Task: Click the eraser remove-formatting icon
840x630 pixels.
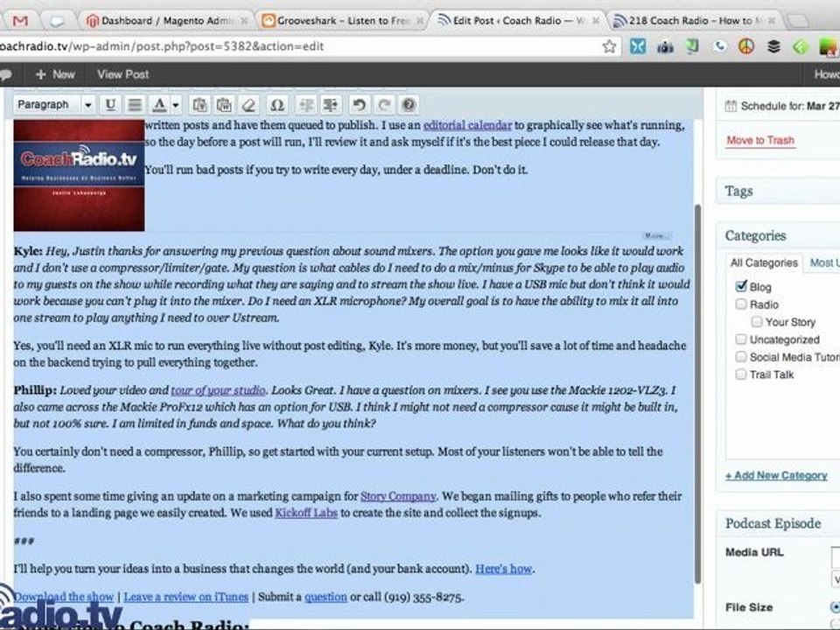Action: coord(249,104)
